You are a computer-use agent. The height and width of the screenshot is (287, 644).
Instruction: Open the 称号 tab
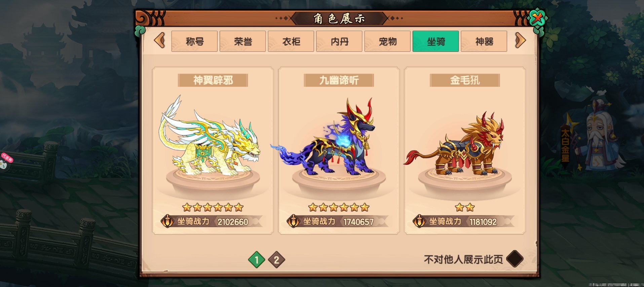194,41
